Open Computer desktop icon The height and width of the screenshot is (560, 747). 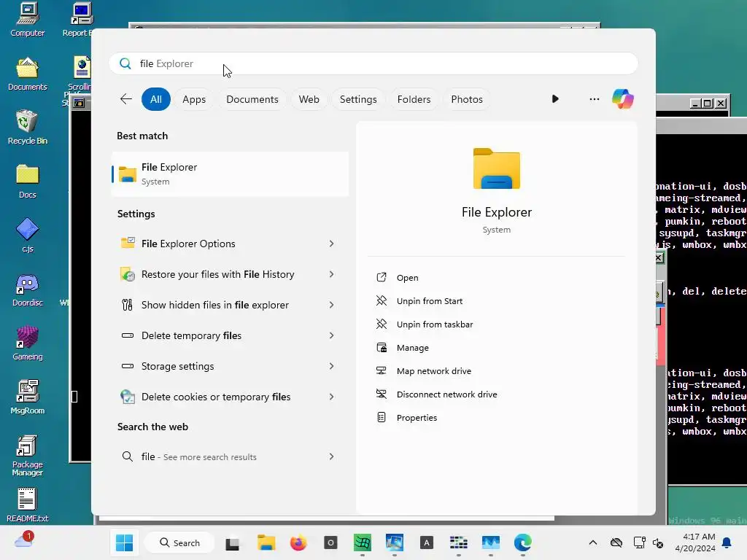(28, 20)
